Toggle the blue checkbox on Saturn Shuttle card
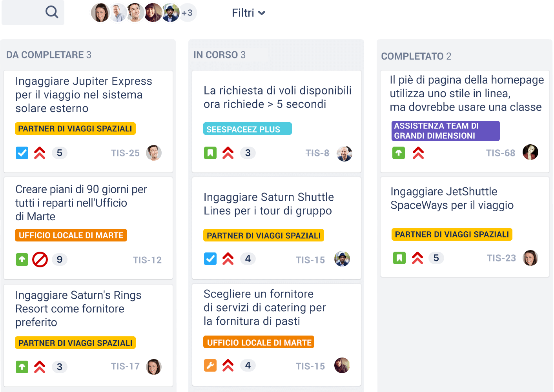This screenshot has height=392, width=554. pos(210,259)
